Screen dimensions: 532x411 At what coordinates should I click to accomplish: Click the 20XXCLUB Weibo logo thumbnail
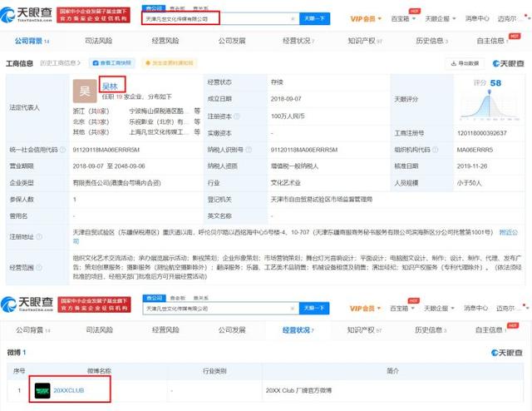click(x=42, y=391)
